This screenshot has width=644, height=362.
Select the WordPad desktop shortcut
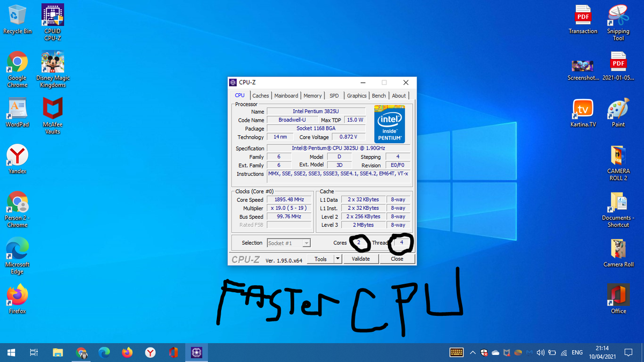(x=17, y=113)
